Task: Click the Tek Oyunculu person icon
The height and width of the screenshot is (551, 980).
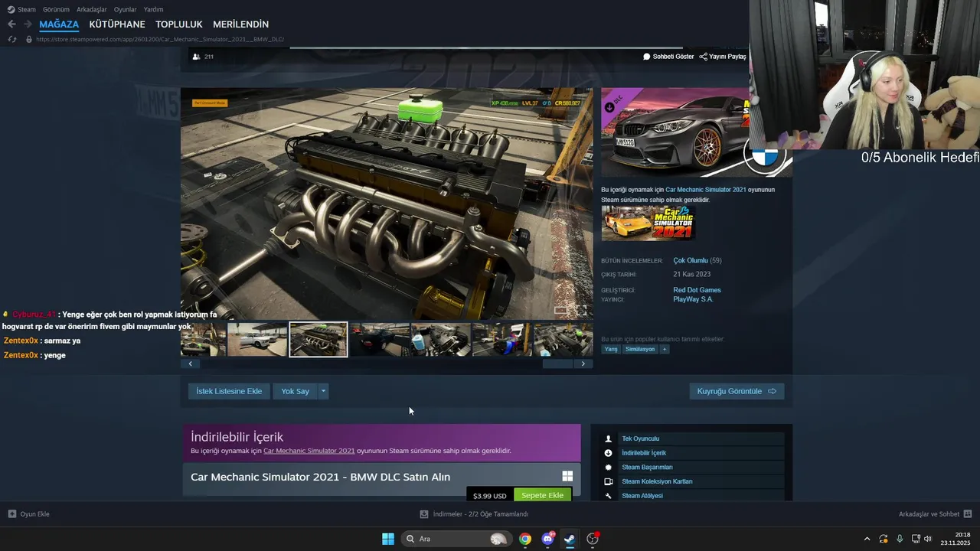Action: point(609,439)
